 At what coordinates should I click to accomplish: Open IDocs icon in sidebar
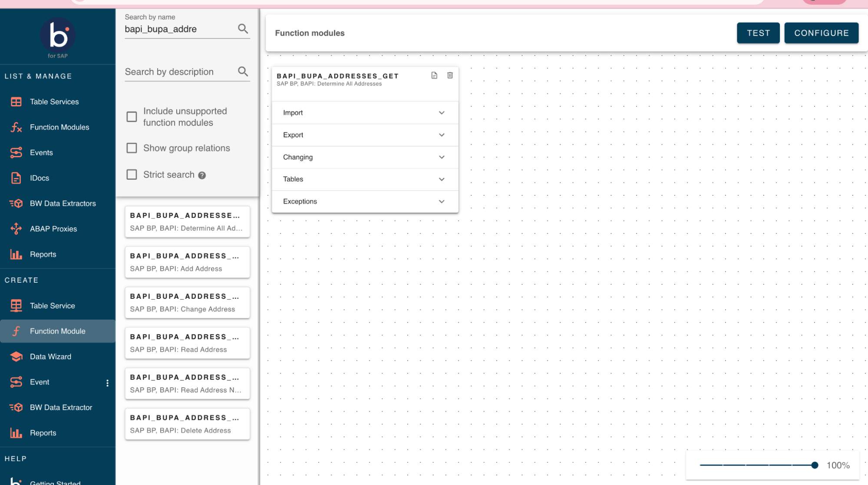(x=16, y=178)
